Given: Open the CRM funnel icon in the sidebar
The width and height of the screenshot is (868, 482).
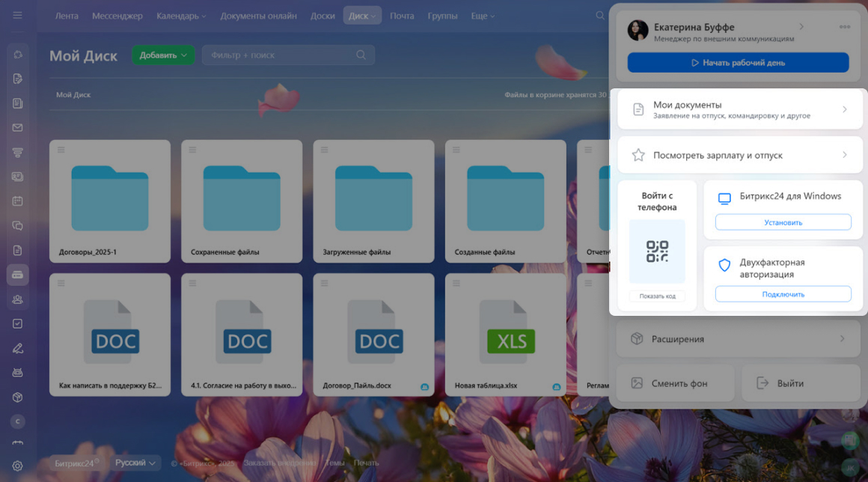Looking at the screenshot, I should click(x=18, y=152).
